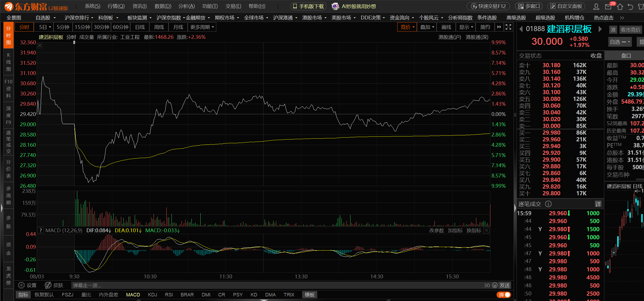Toggle the 指标 indicator button
This screenshot has height=301, width=644.
click(x=23, y=295)
